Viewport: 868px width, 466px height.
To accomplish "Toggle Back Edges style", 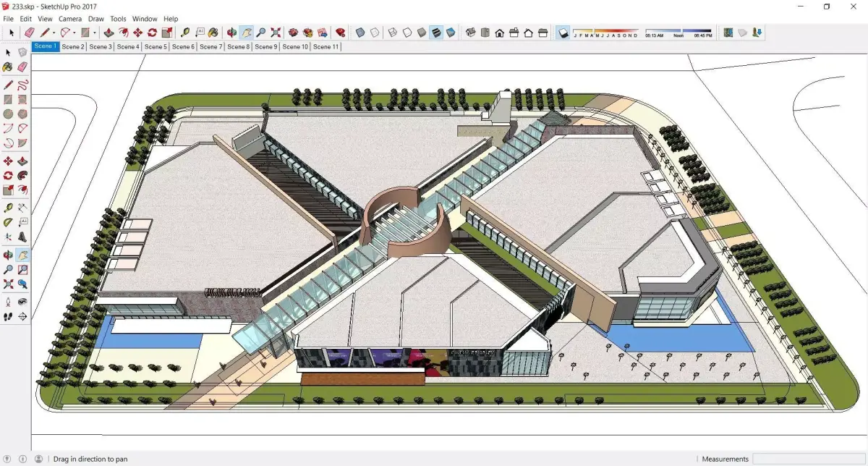I will (375, 33).
